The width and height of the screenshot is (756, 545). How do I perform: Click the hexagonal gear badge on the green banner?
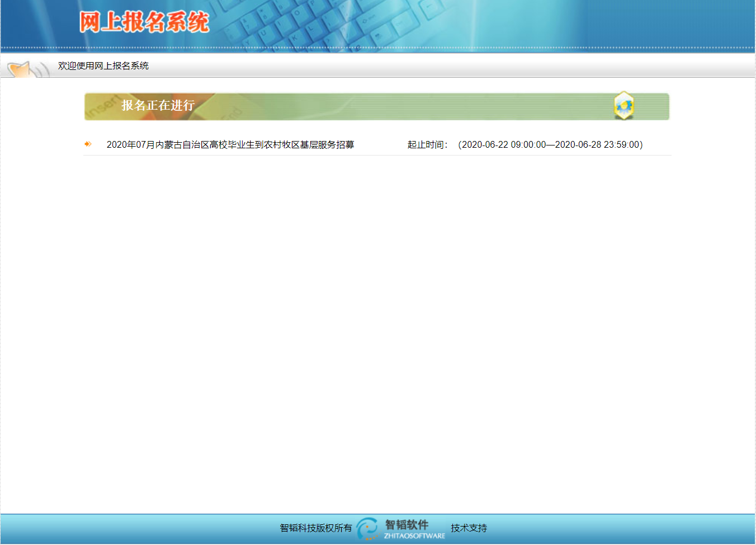click(623, 105)
